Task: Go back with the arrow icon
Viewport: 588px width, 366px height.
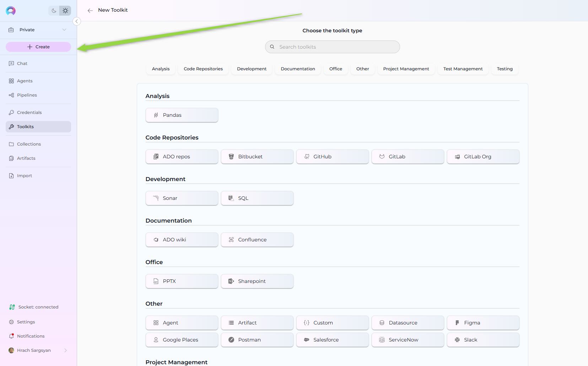Action: click(x=90, y=10)
